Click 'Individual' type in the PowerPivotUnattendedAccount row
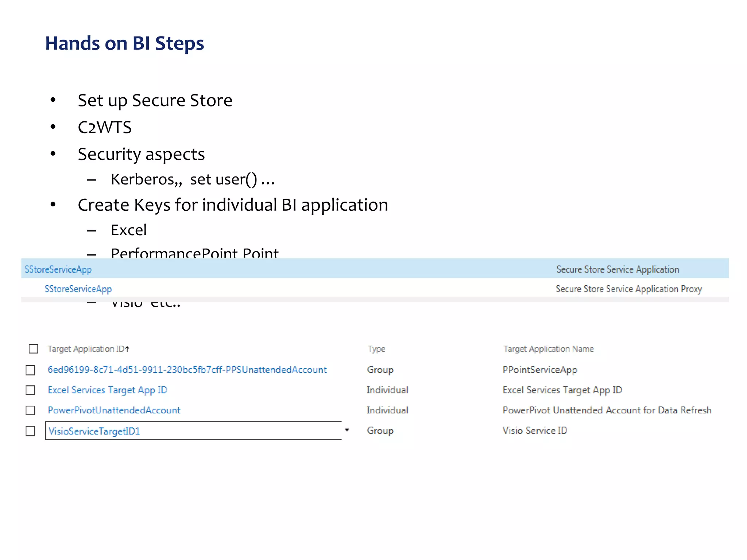 coord(387,410)
